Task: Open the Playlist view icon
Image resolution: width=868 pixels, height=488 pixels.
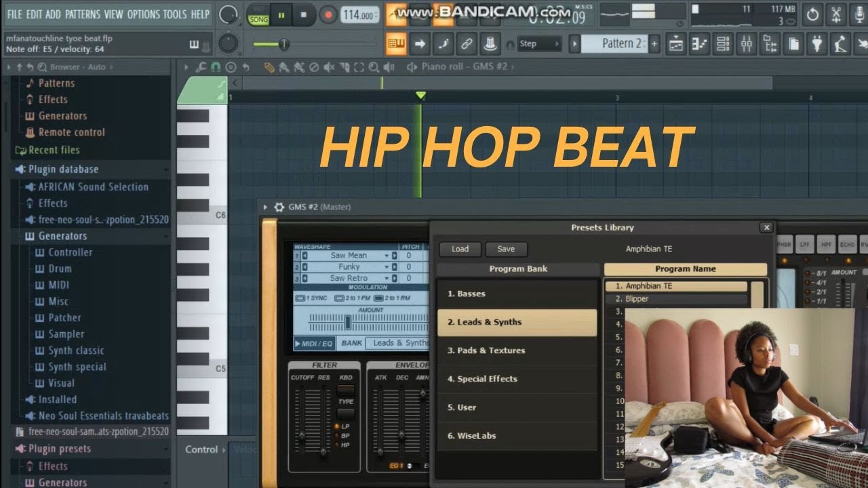Action: point(676,44)
